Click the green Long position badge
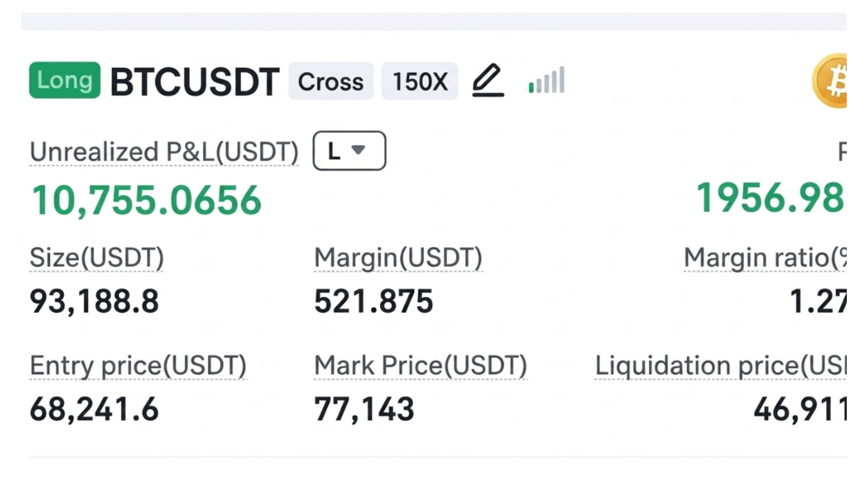Image resolution: width=868 pixels, height=488 pixels. [x=65, y=80]
